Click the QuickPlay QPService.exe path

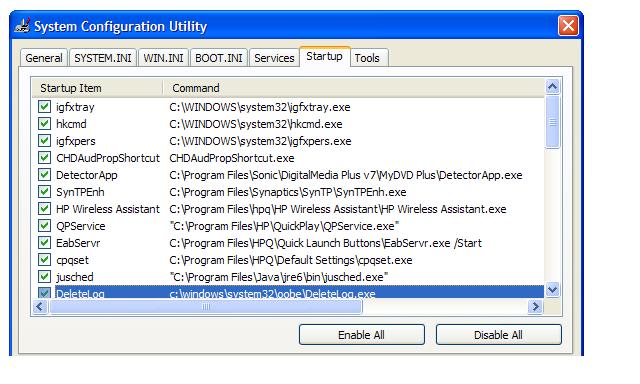[x=284, y=226]
